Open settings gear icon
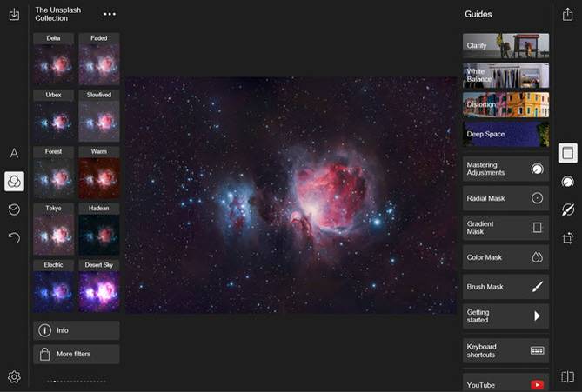 pyautogui.click(x=14, y=377)
